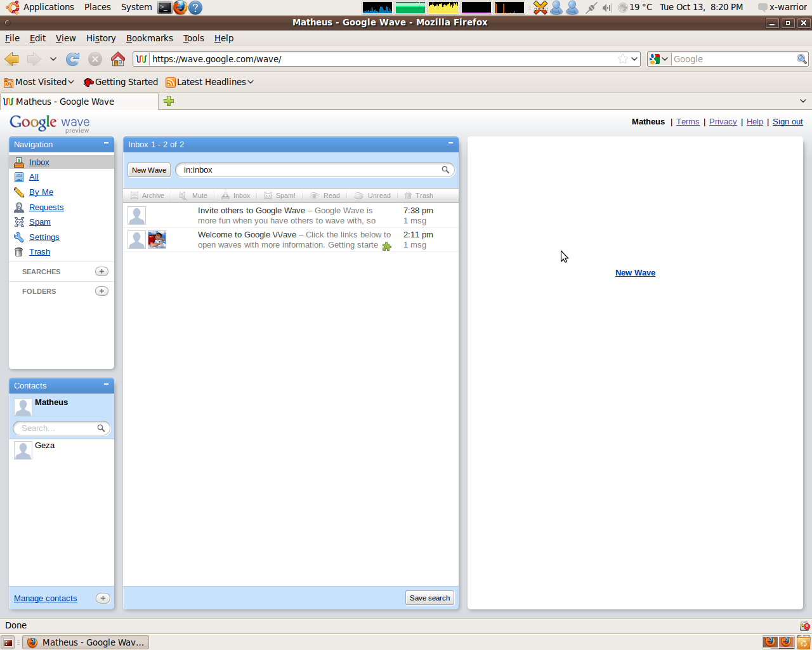Click the skull icon beside Spam
Screen dimensions: 812x650
point(19,222)
